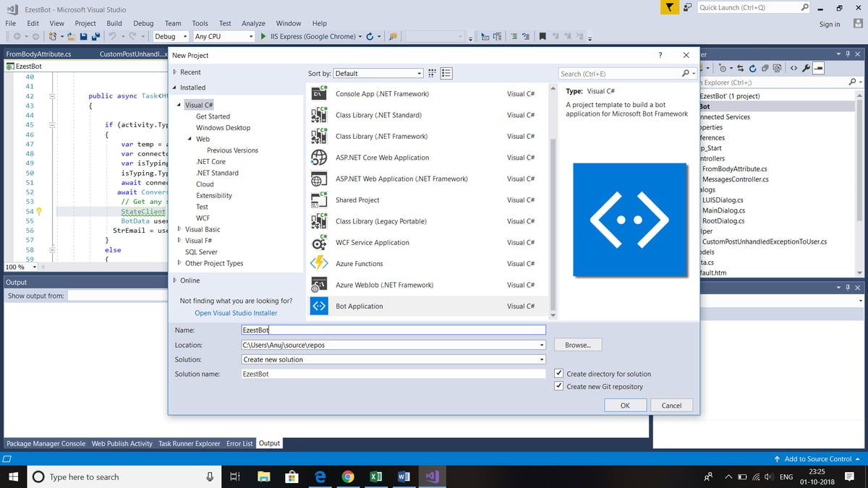Switch template list to small icons view

432,73
